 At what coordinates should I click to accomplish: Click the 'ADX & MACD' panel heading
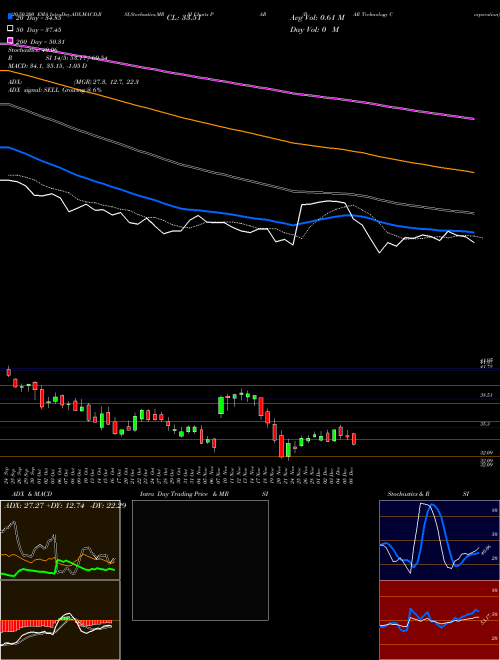point(32,494)
